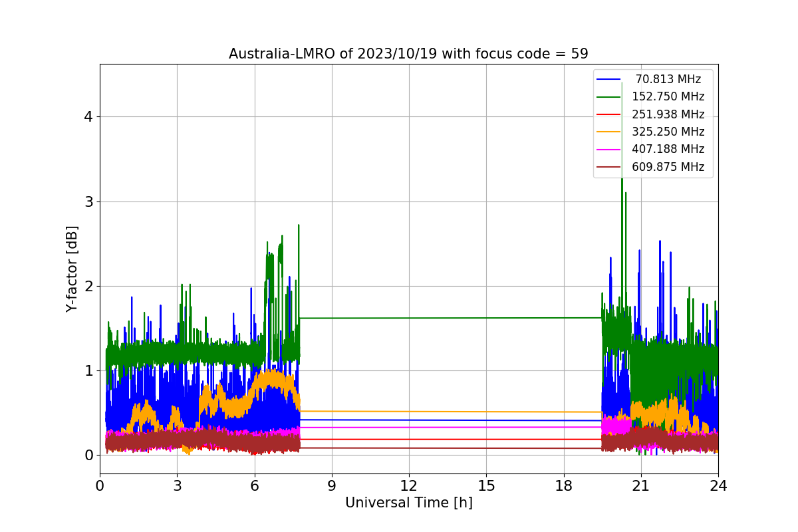Select the 407.188 MHz legend label
The height and width of the screenshot is (532, 798).
tap(668, 149)
